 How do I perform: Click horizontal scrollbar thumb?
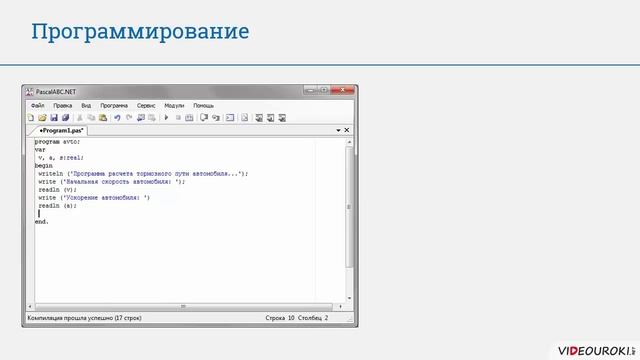coord(184,306)
